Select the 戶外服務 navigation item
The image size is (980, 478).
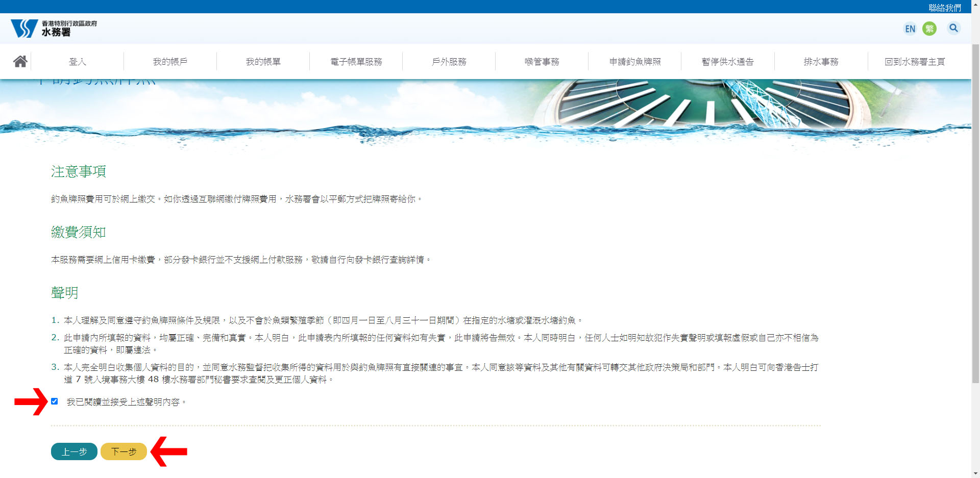click(x=449, y=61)
